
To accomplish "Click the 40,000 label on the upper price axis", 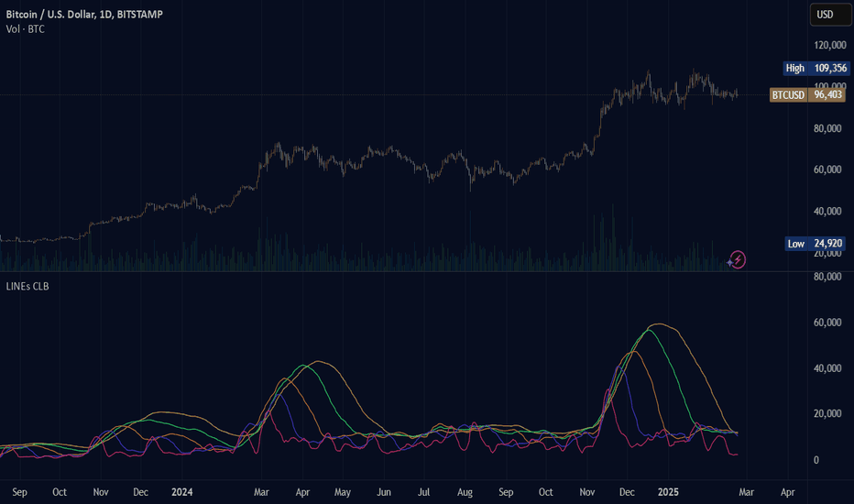I will click(x=827, y=211).
